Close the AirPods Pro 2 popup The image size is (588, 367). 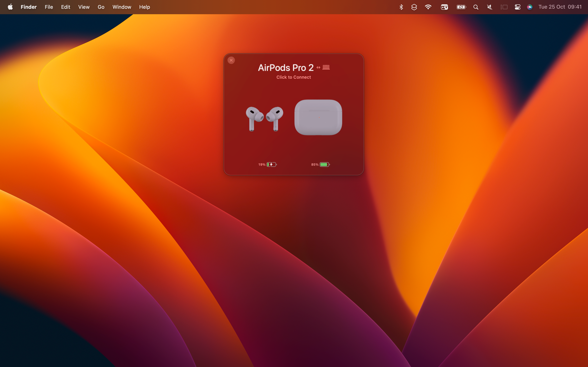231,60
